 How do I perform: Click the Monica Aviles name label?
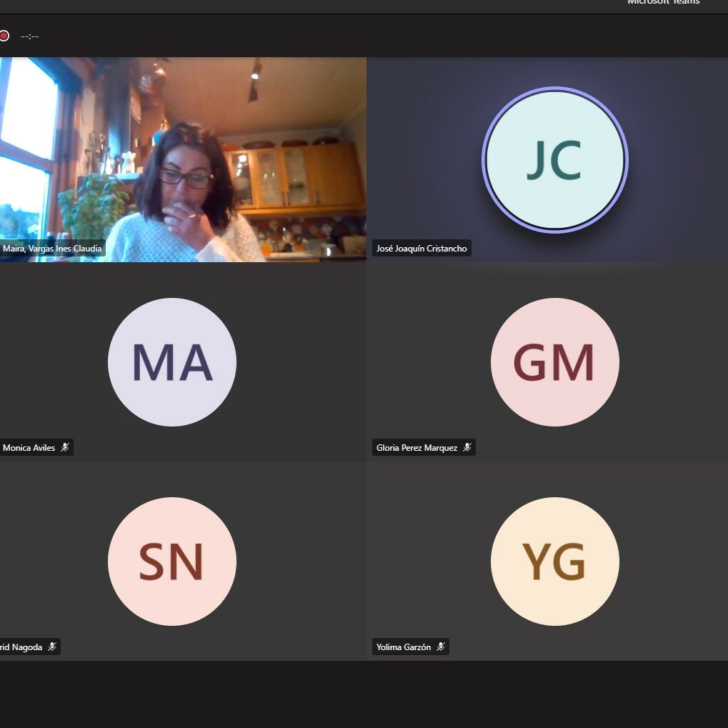tap(29, 448)
